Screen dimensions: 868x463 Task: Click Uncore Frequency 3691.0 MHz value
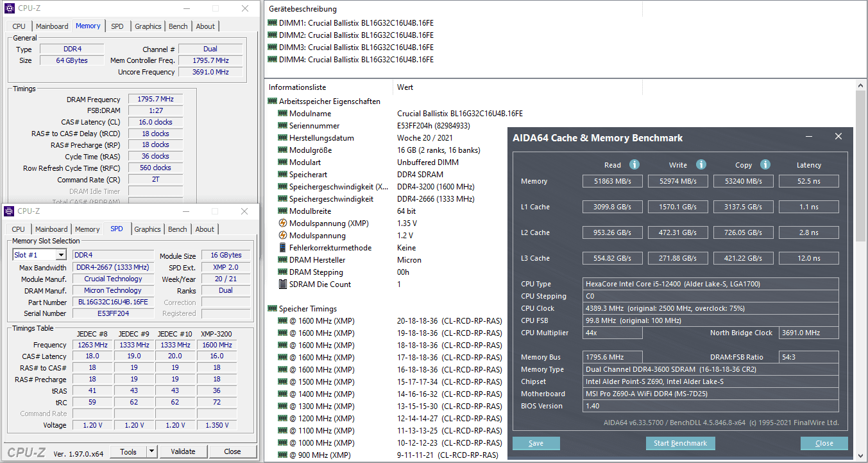pyautogui.click(x=210, y=72)
